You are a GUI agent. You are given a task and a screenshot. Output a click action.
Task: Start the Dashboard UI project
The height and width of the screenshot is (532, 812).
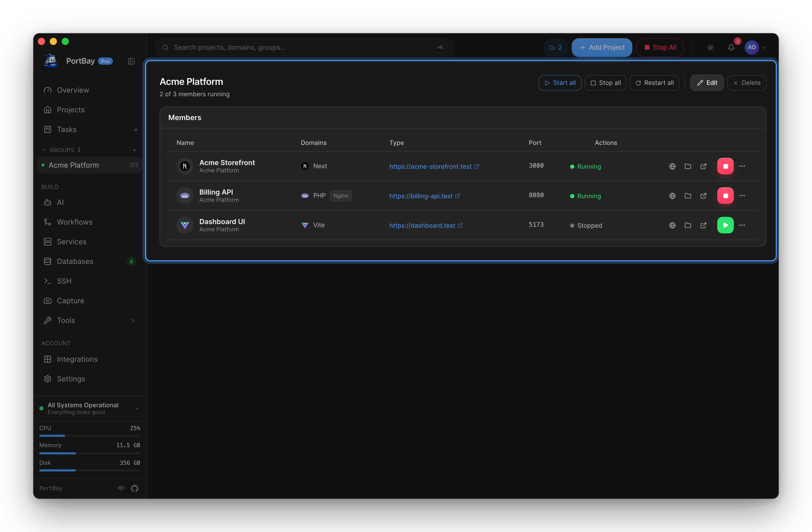point(725,225)
